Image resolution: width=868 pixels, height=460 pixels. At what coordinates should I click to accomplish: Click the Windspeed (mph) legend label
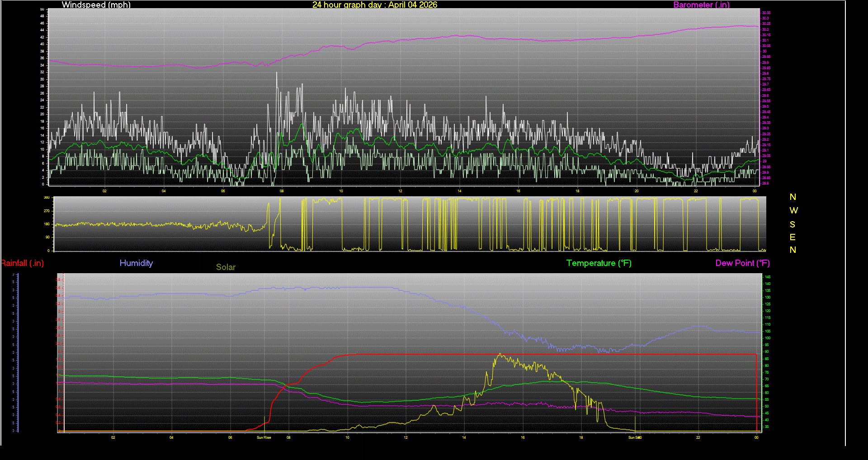coord(96,5)
